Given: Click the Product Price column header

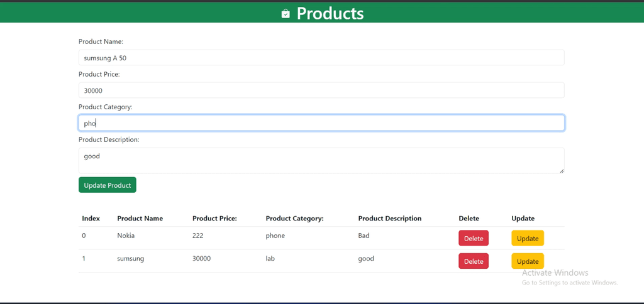Looking at the screenshot, I should click(215, 218).
